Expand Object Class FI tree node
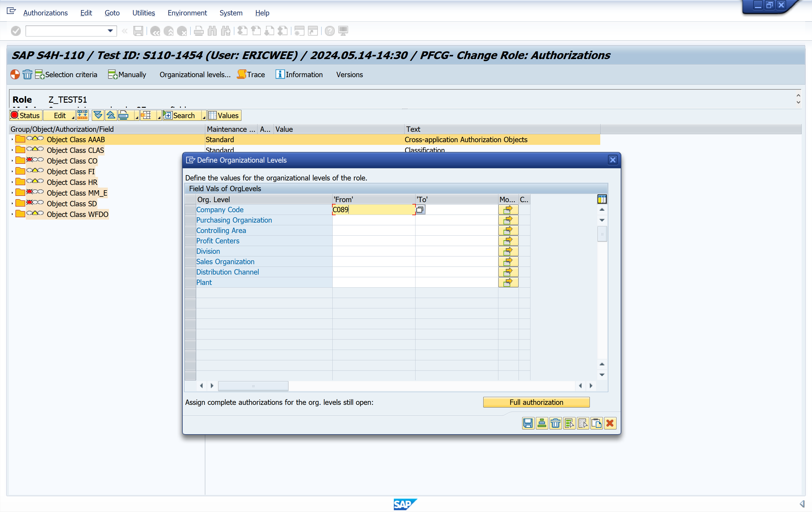 click(x=12, y=172)
